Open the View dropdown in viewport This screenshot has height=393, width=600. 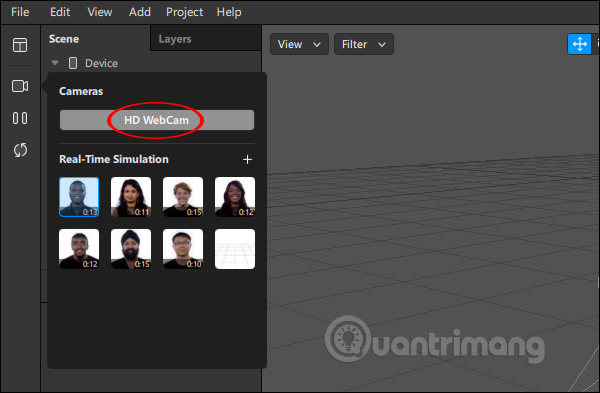[299, 44]
